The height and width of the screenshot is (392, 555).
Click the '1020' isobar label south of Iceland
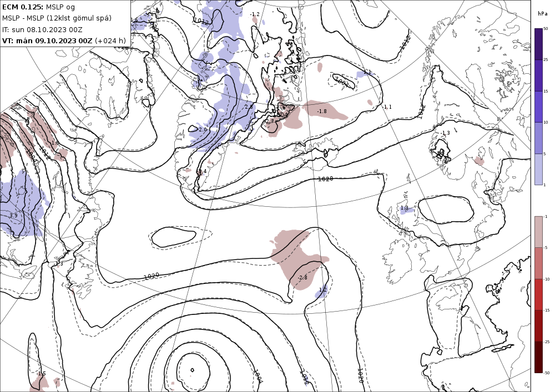(325, 179)
